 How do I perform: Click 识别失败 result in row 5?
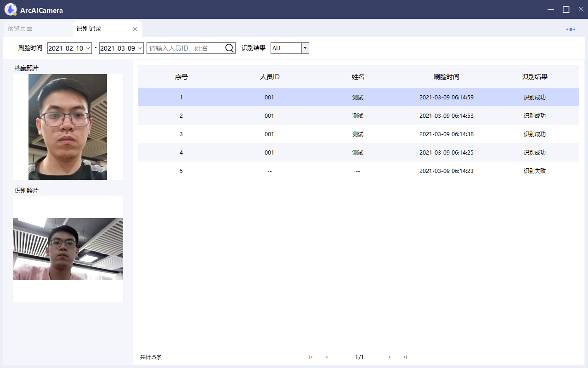tap(534, 171)
